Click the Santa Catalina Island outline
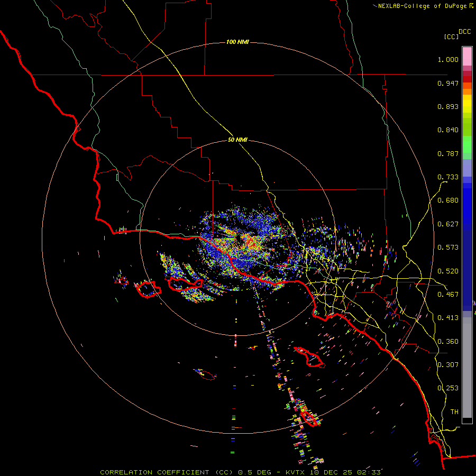This screenshot has height=476, width=476. pos(309,357)
